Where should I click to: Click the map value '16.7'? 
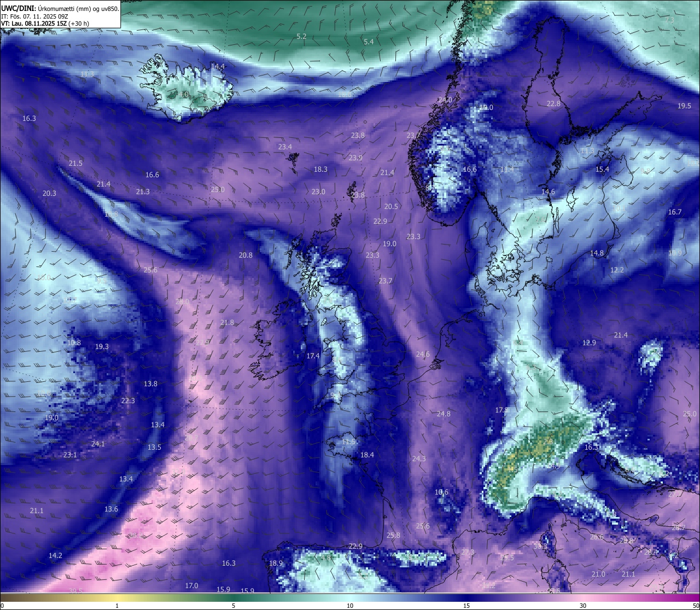point(675,212)
